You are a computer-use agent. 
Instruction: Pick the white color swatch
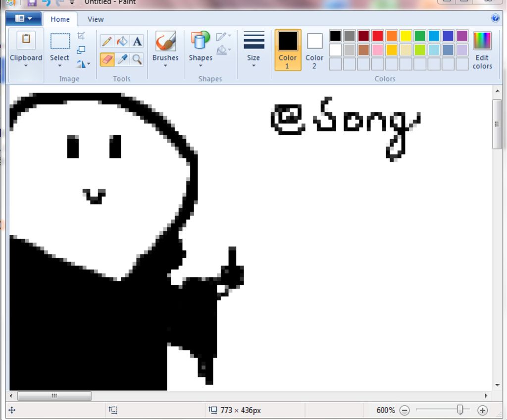335,50
